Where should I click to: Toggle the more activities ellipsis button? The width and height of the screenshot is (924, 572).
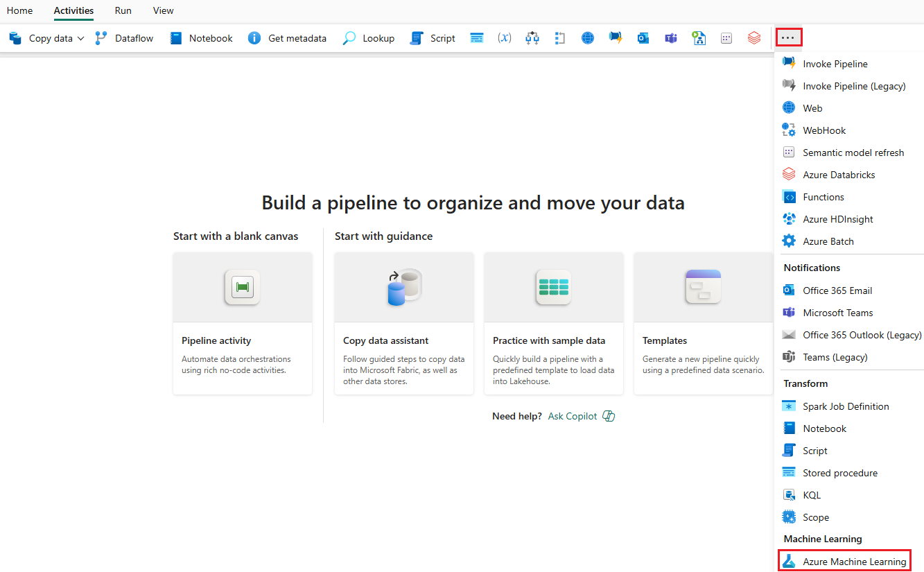789,37
